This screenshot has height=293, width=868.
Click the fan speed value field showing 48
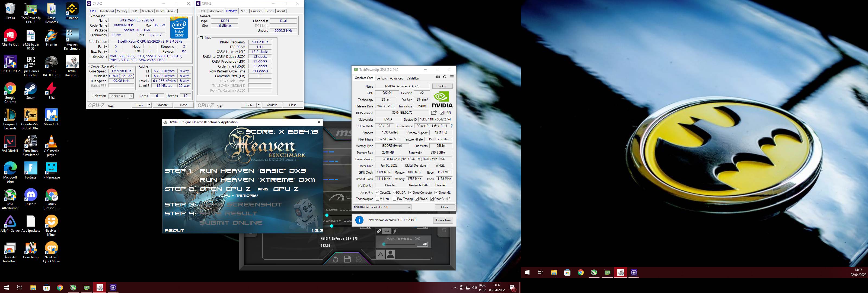(423, 244)
